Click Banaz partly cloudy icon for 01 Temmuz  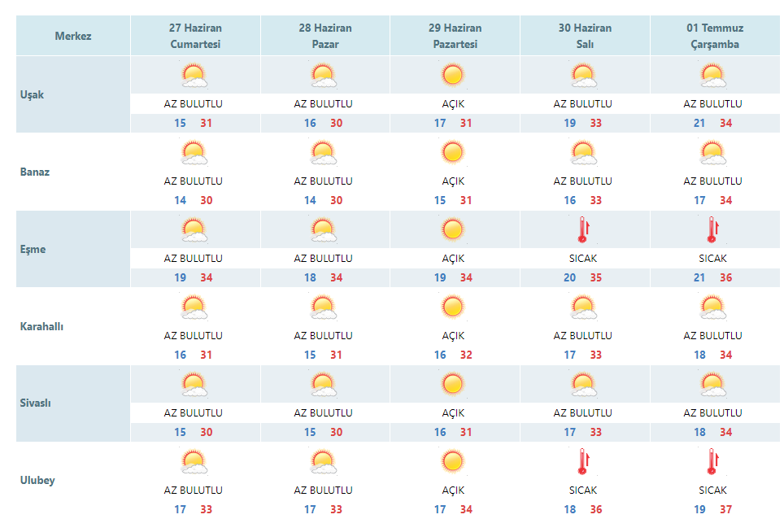[x=713, y=153]
